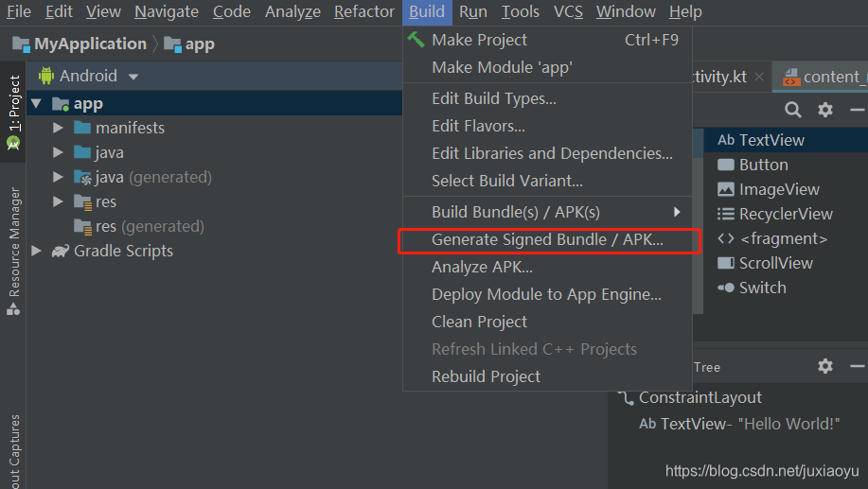Click the ConstraintLayout icon in Component Tree
Viewport: 868px width, 489px height.
[626, 398]
